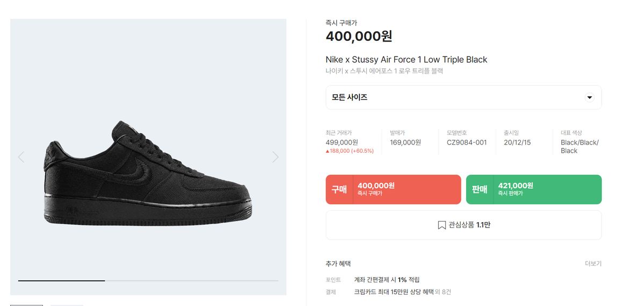Click the image carousel progress bar

tap(148, 281)
